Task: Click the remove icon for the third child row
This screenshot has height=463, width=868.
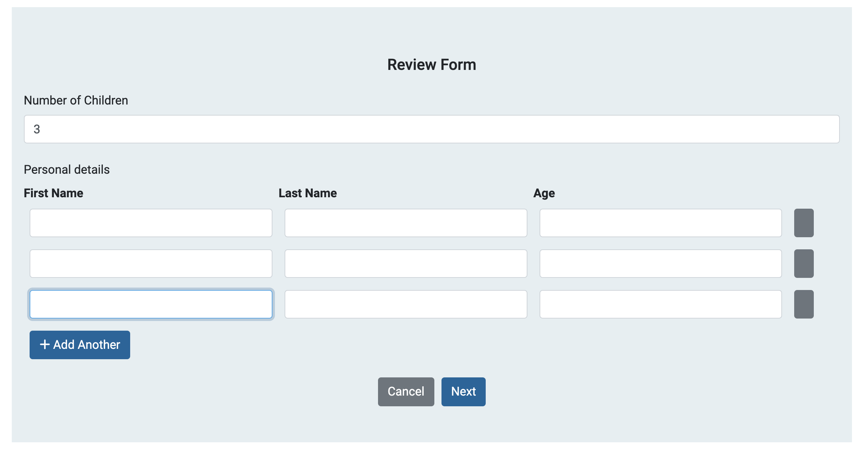Action: [x=803, y=304]
